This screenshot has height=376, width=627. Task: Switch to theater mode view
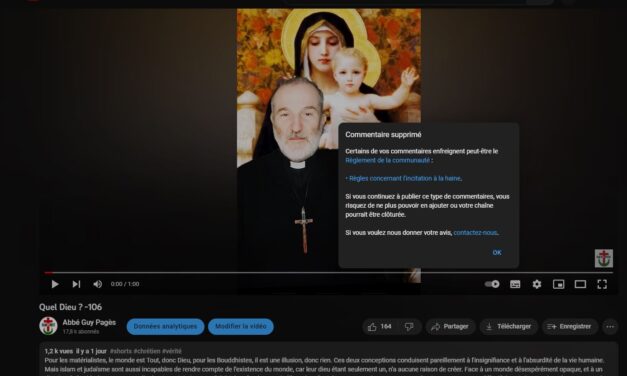point(580,284)
